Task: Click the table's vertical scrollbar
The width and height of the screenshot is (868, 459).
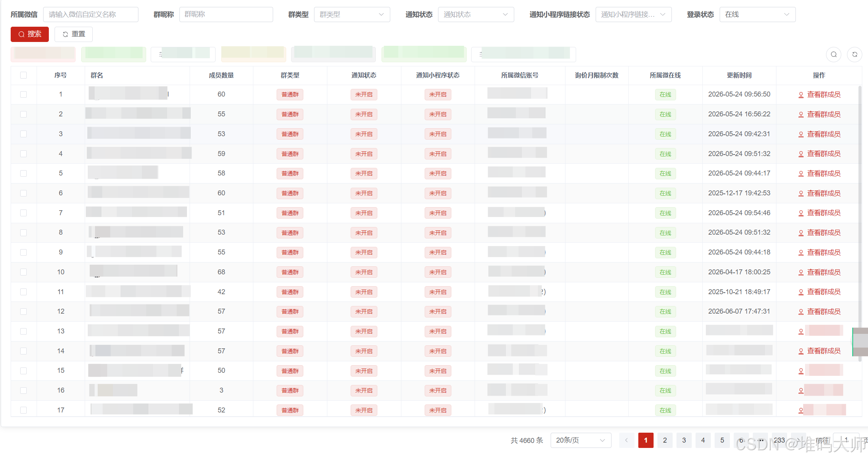Action: coord(860,223)
